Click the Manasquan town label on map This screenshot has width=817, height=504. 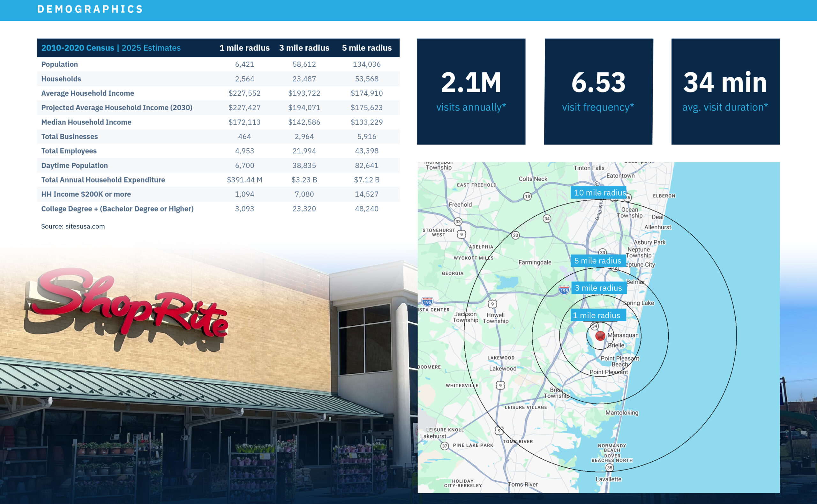[623, 335]
